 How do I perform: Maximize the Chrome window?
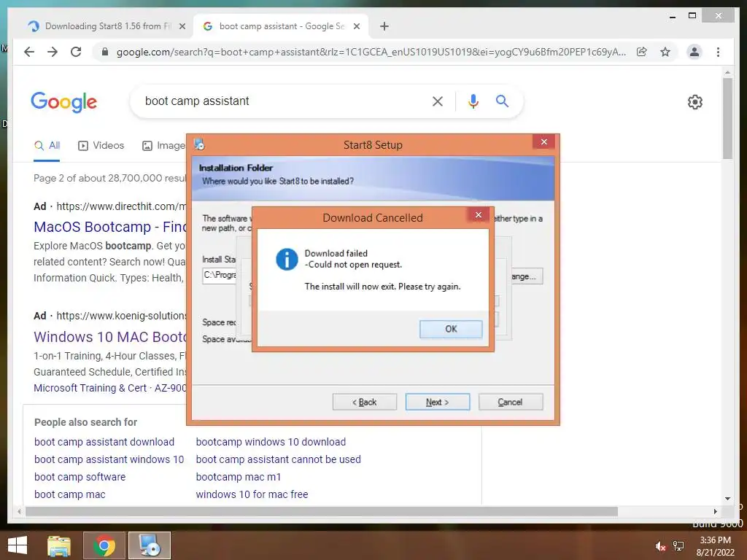pyautogui.click(x=692, y=16)
